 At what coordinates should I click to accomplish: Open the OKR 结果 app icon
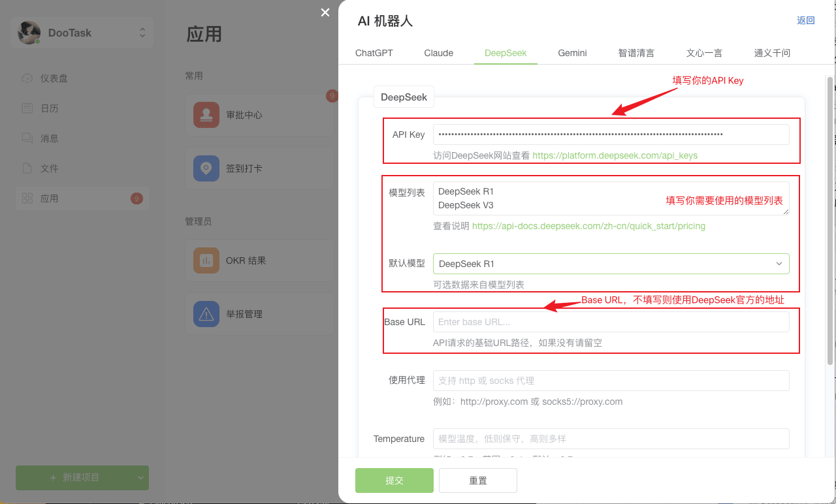coord(206,260)
